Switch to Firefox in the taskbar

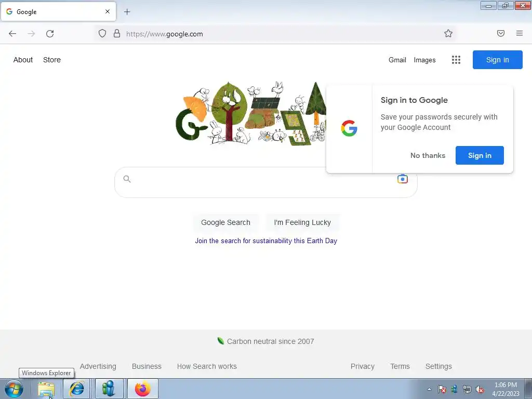(x=142, y=389)
